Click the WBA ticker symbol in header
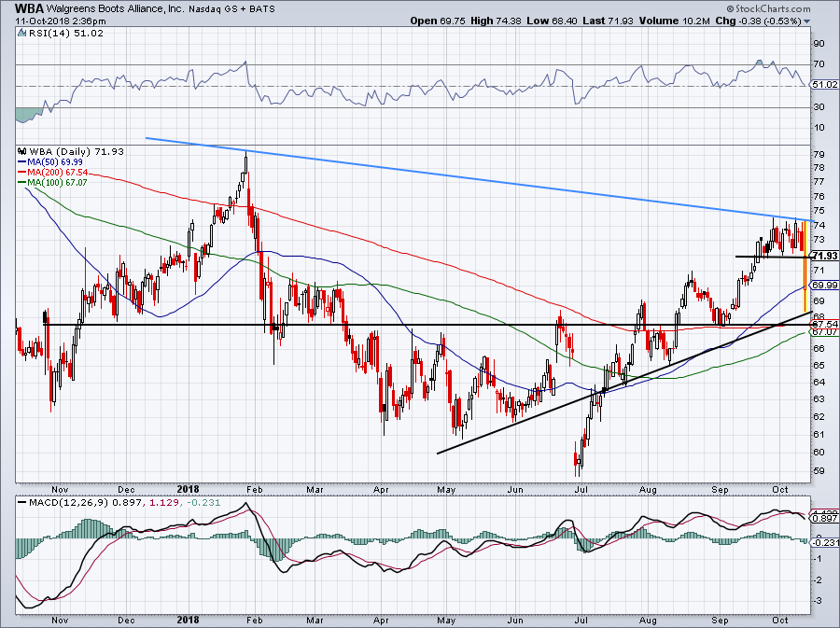 [29, 8]
